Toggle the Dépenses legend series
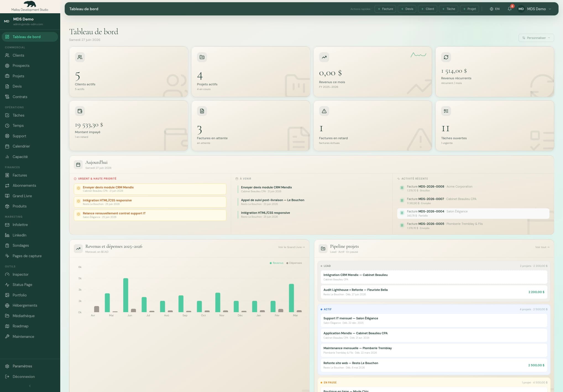 (294, 263)
